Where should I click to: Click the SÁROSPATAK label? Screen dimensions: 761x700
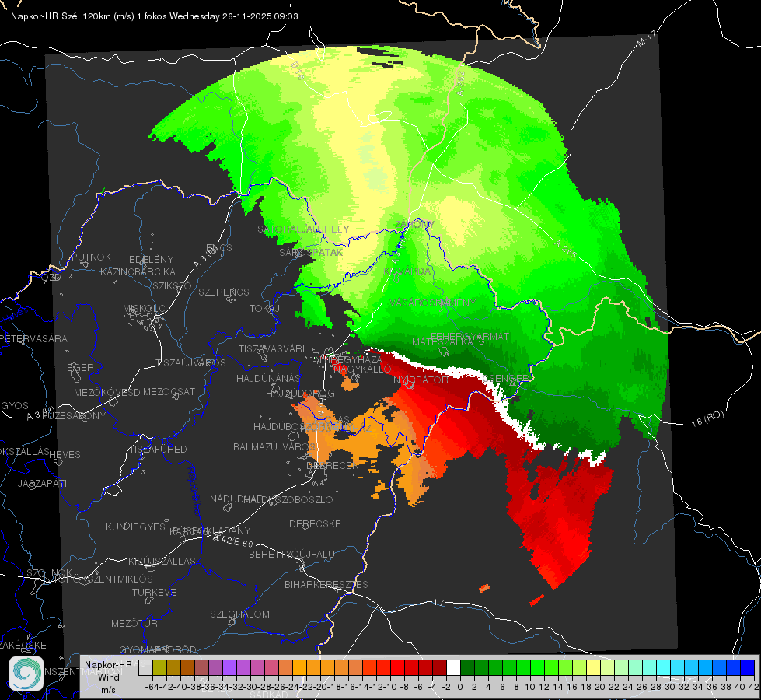[x=311, y=252]
